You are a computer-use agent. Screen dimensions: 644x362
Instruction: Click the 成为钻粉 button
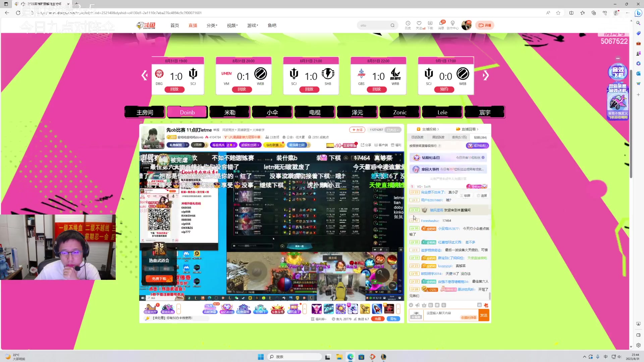coord(477,145)
